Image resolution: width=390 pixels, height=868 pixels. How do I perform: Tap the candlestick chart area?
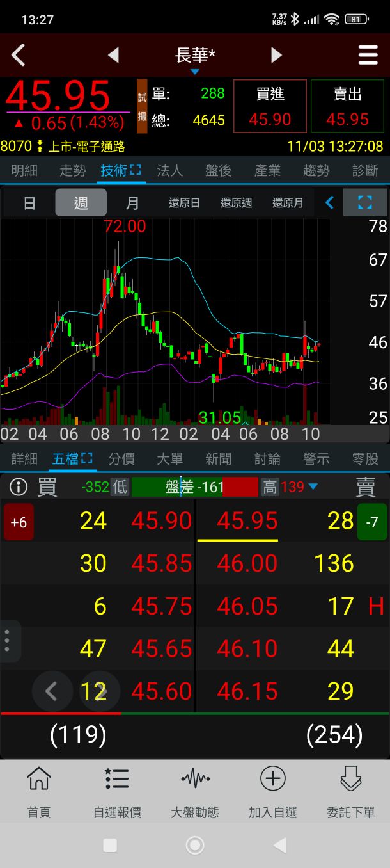(165, 321)
